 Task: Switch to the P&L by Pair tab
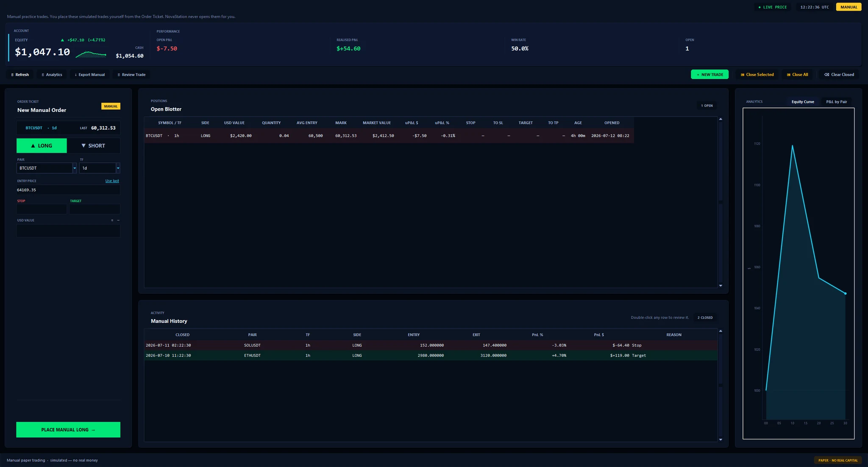coord(836,102)
